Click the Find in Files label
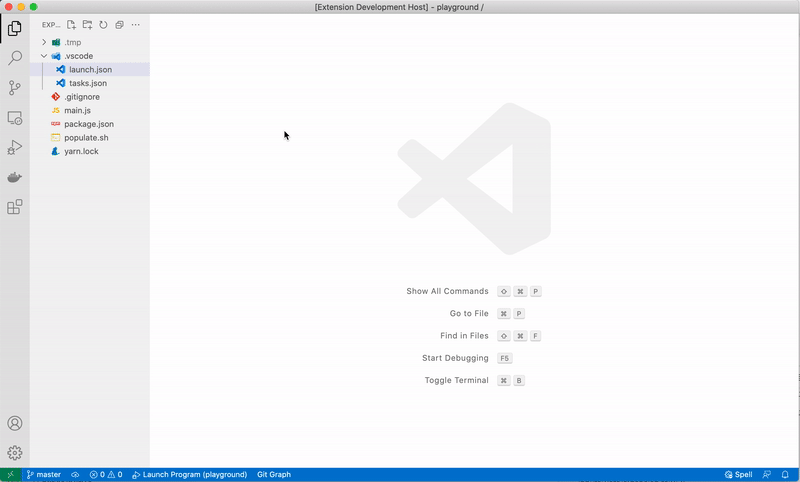800x482 pixels. click(x=464, y=336)
